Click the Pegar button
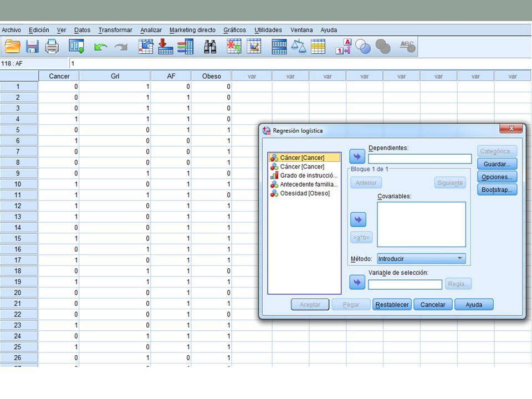The image size is (532, 399). (x=351, y=305)
